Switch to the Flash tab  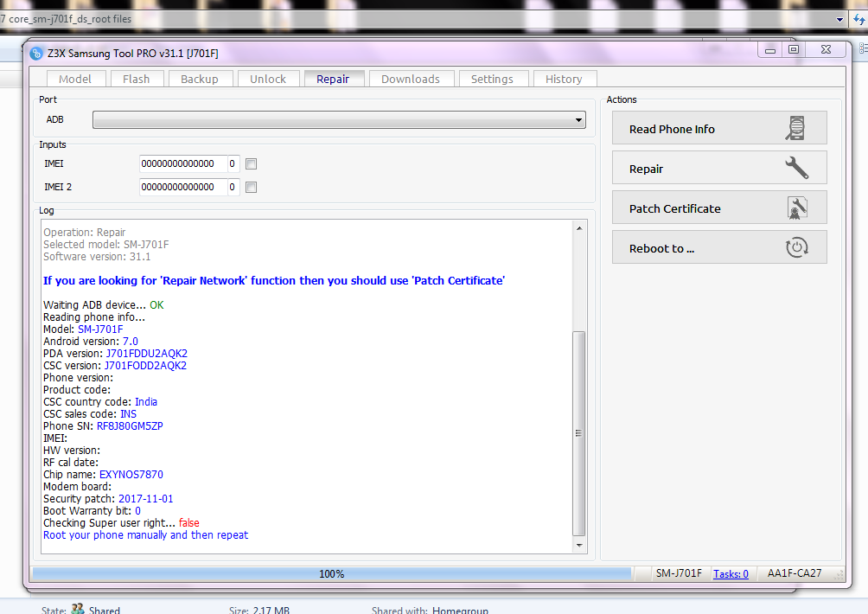pyautogui.click(x=137, y=80)
